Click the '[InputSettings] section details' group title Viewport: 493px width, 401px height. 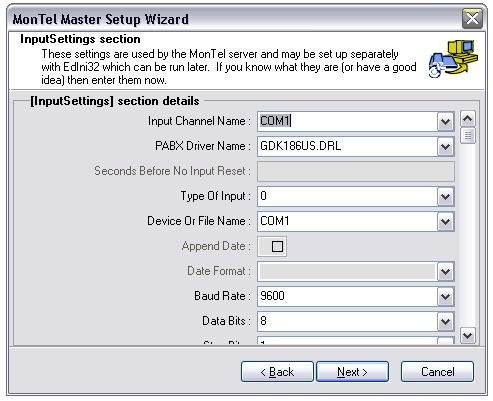[115, 101]
